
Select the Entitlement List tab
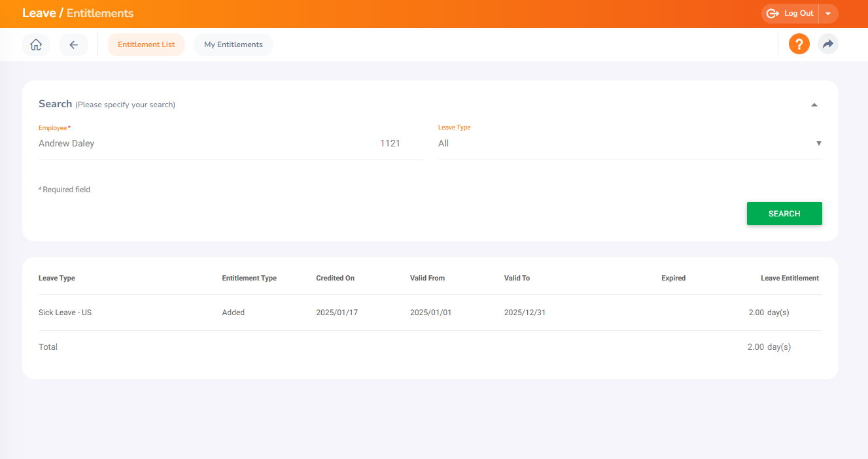point(146,44)
